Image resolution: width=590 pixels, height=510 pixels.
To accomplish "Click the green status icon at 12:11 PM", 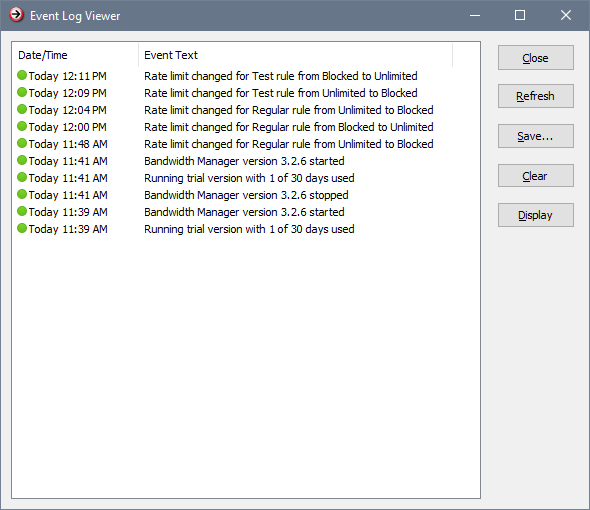I will click(22, 75).
